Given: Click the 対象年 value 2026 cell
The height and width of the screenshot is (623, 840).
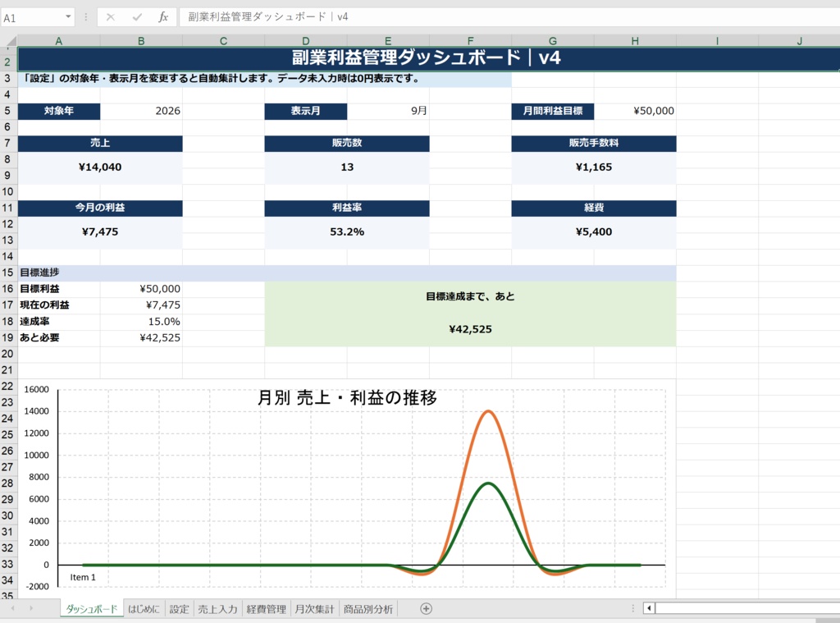Looking at the screenshot, I should click(x=141, y=111).
